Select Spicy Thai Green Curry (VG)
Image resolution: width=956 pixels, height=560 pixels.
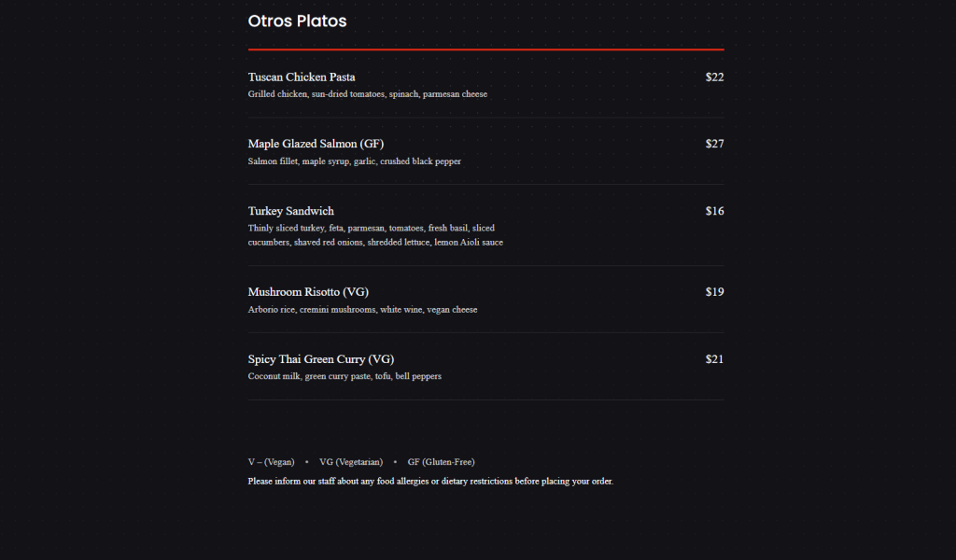(x=321, y=359)
